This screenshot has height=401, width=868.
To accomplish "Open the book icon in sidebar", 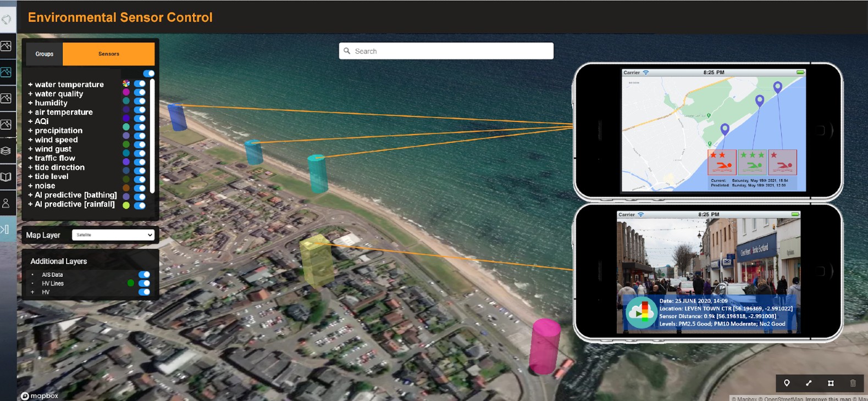I will click(6, 177).
